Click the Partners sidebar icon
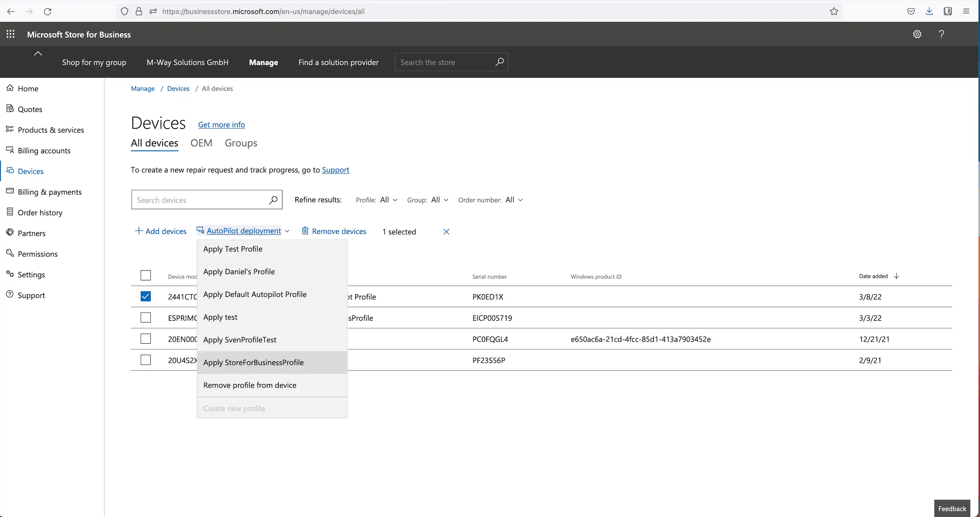980x517 pixels. coord(10,232)
